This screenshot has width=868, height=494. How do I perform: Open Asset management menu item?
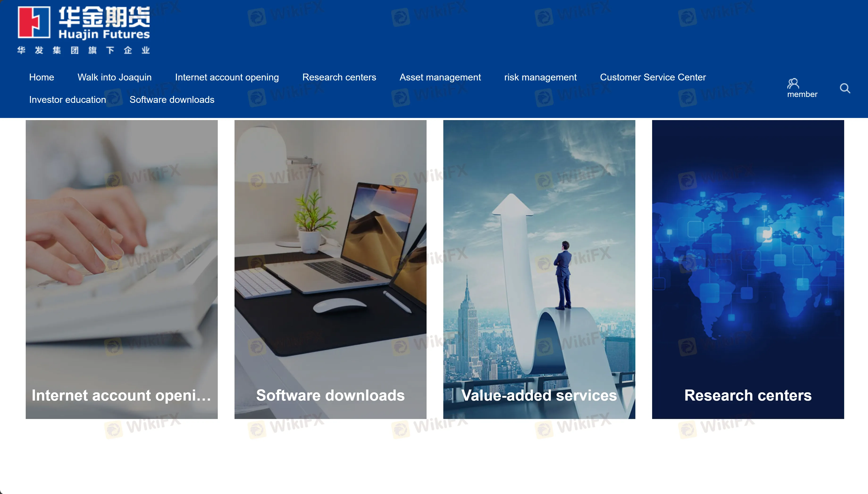pos(440,77)
